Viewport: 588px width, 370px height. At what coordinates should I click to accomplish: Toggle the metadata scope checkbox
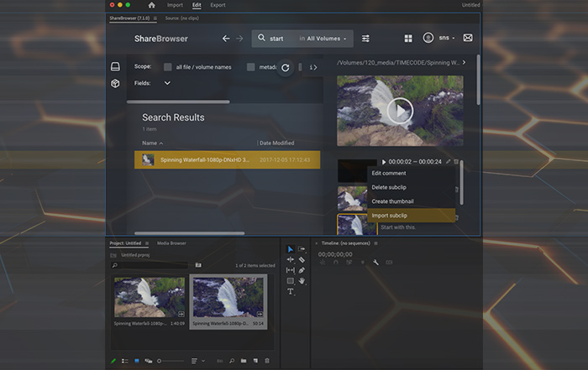tap(251, 67)
